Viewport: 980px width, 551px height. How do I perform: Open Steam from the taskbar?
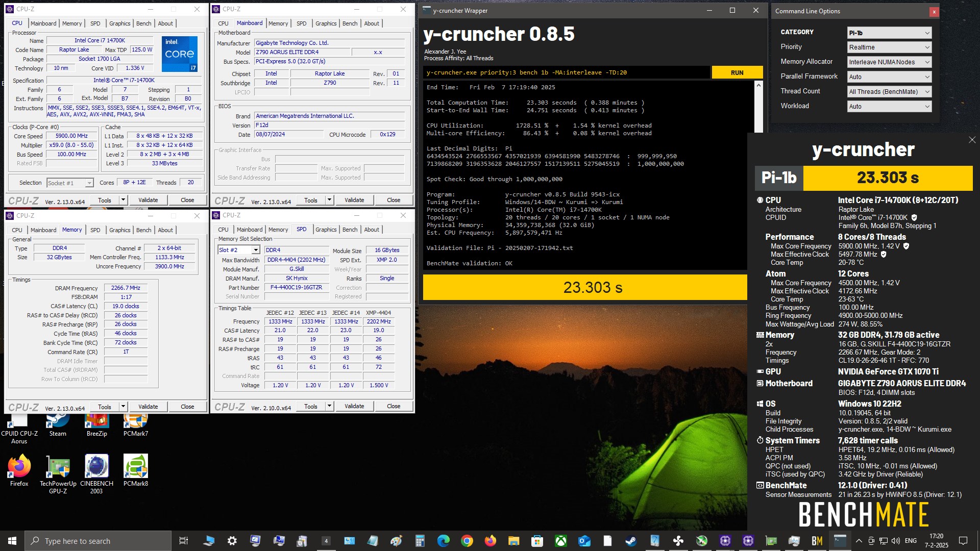631,541
